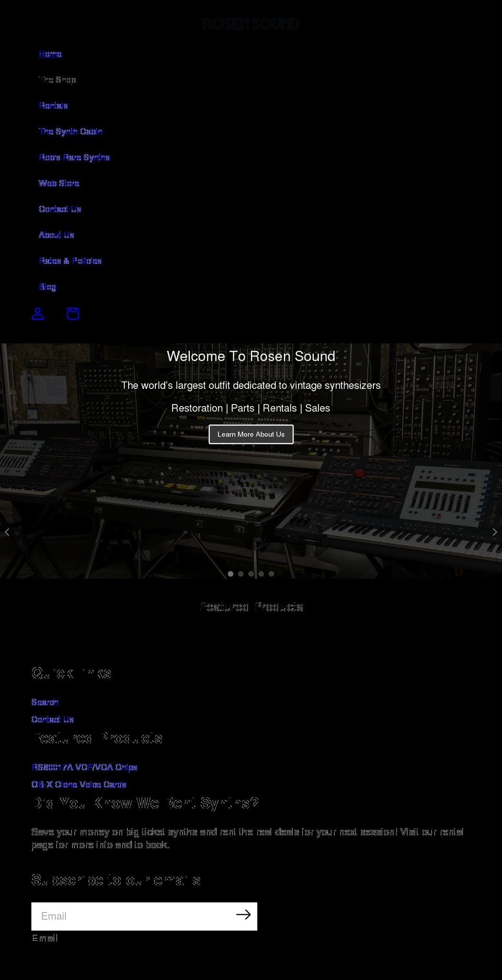Select the fifth slideshow dot
The height and width of the screenshot is (980, 502).
click(271, 574)
